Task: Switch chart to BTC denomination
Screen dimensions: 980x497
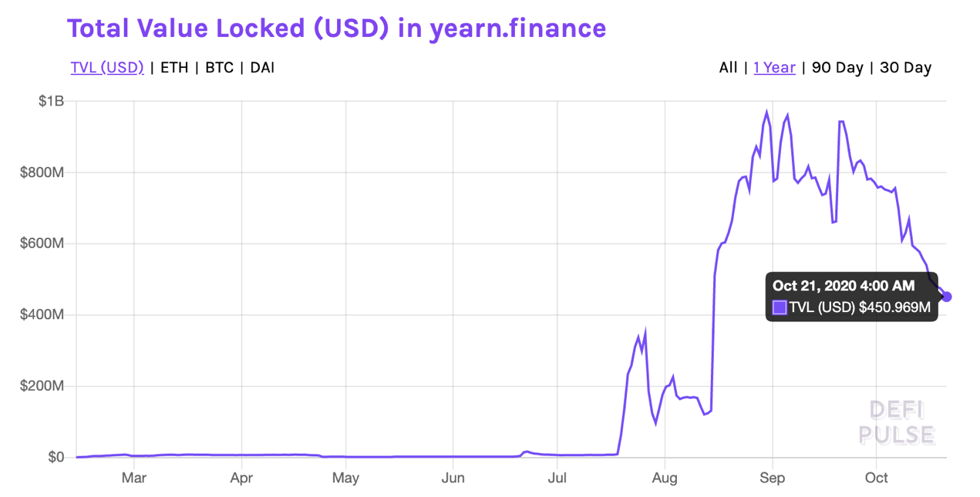Action: pos(219,68)
